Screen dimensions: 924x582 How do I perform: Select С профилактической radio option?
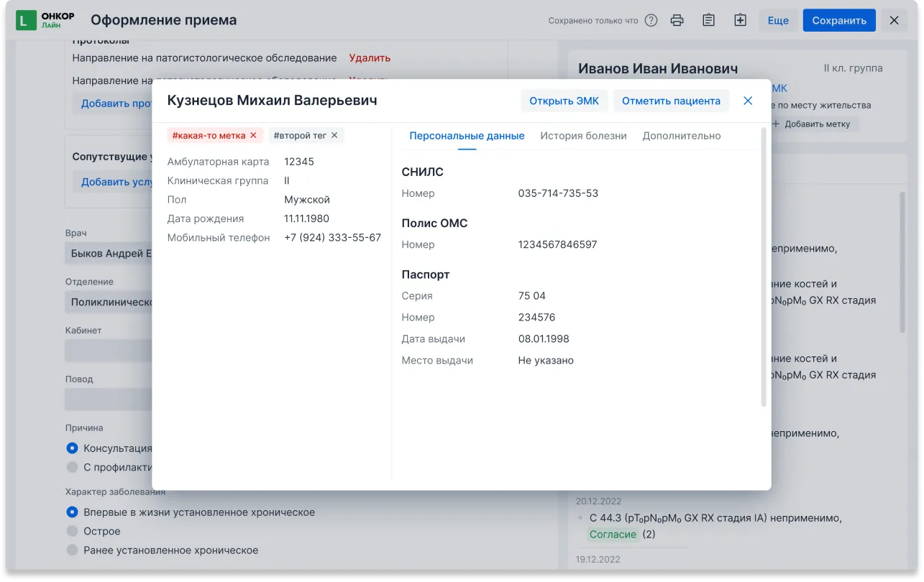[72, 467]
